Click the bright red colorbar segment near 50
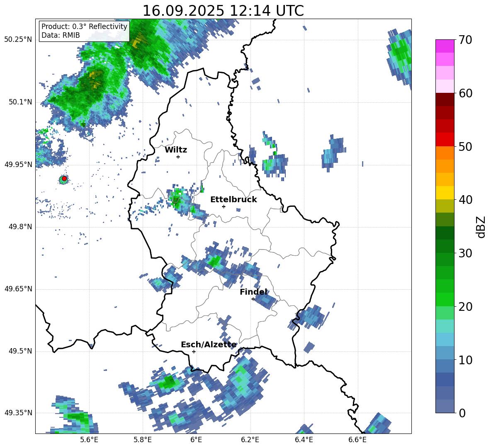This screenshot has height=448, width=491. [x=445, y=140]
